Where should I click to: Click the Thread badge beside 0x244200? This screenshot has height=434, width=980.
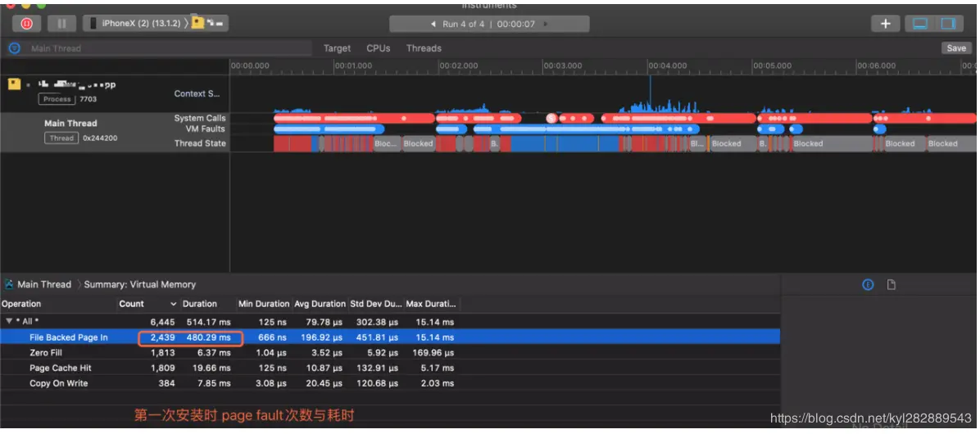pos(61,138)
